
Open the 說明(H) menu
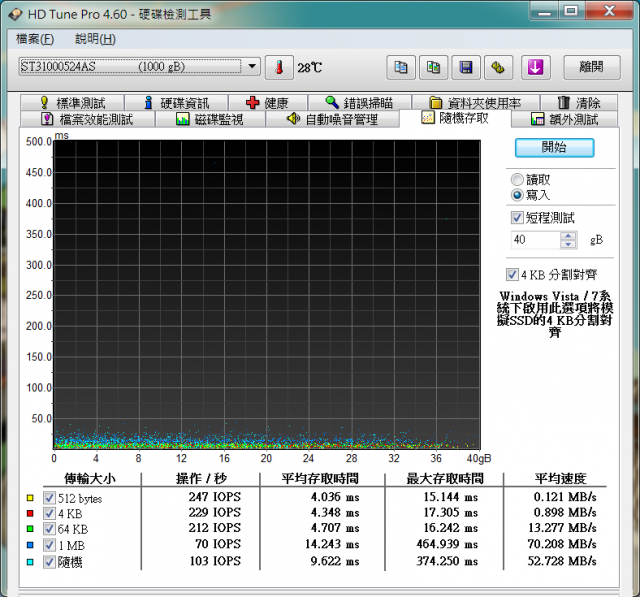point(96,39)
